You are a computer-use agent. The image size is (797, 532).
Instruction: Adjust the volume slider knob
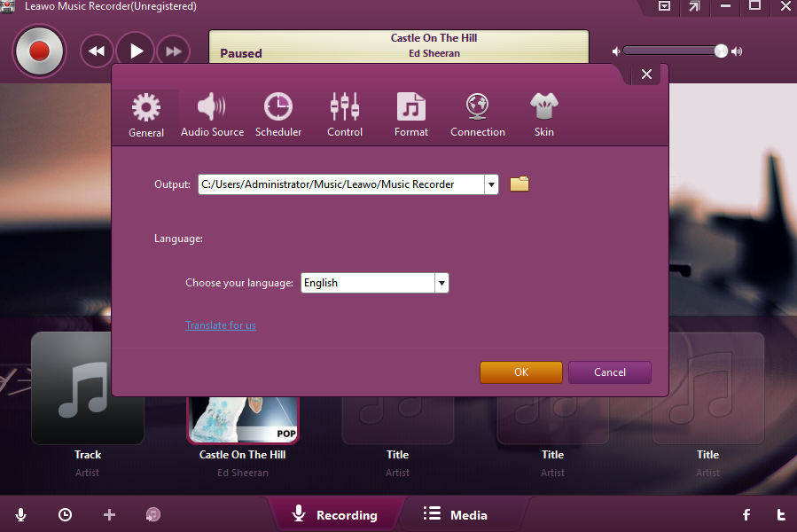point(721,51)
